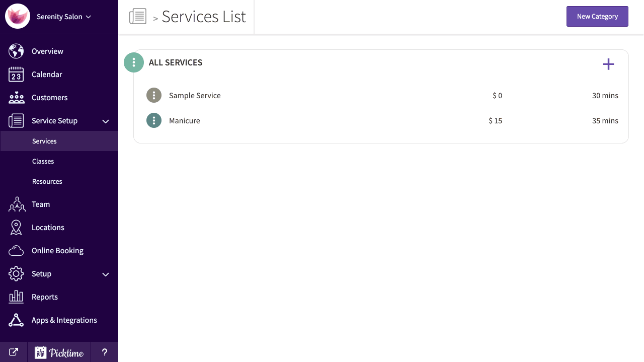This screenshot has height=362, width=644.
Task: Click the Apps & Integrations icon
Action: [x=16, y=320]
